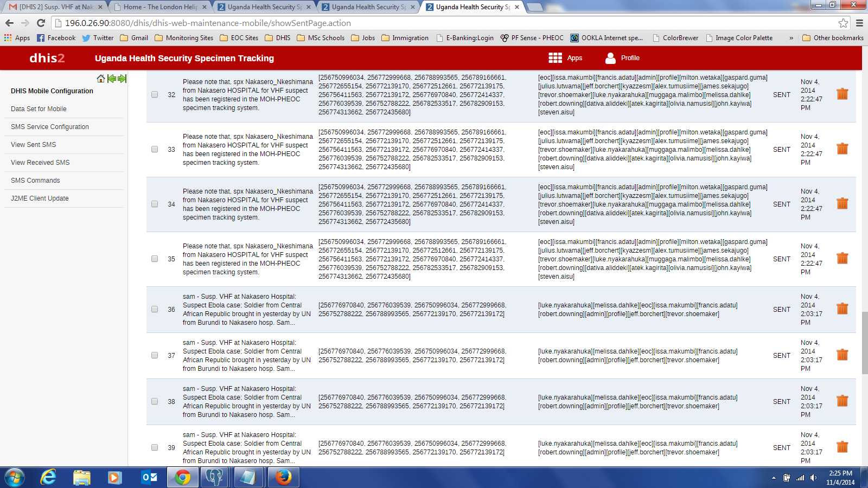Image resolution: width=868 pixels, height=488 pixels.
Task: Click the green right arrow icon
Action: 122,79
